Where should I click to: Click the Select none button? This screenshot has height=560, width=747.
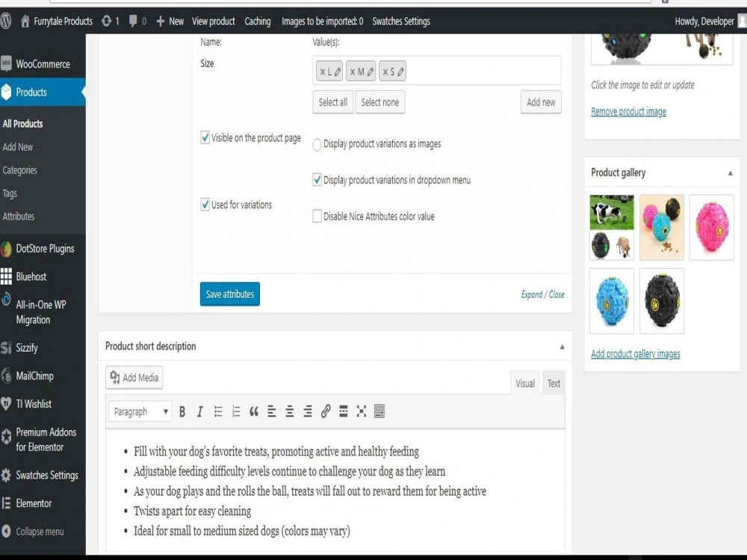point(380,102)
